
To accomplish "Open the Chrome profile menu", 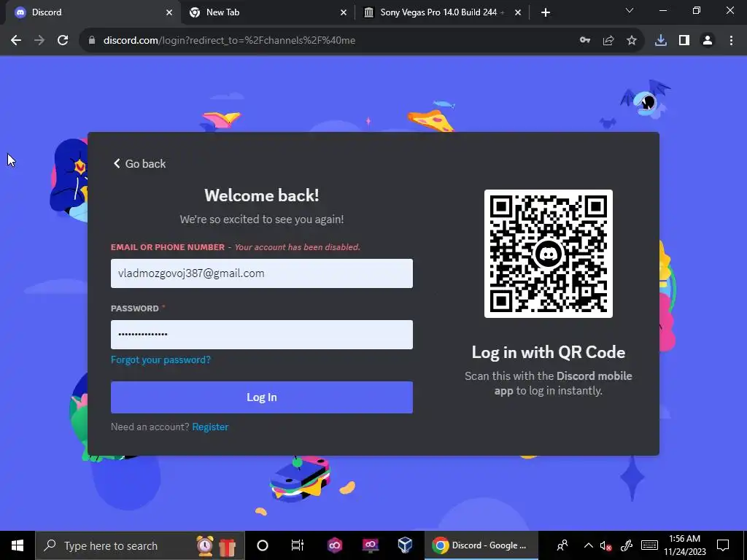I will pyautogui.click(x=708, y=41).
